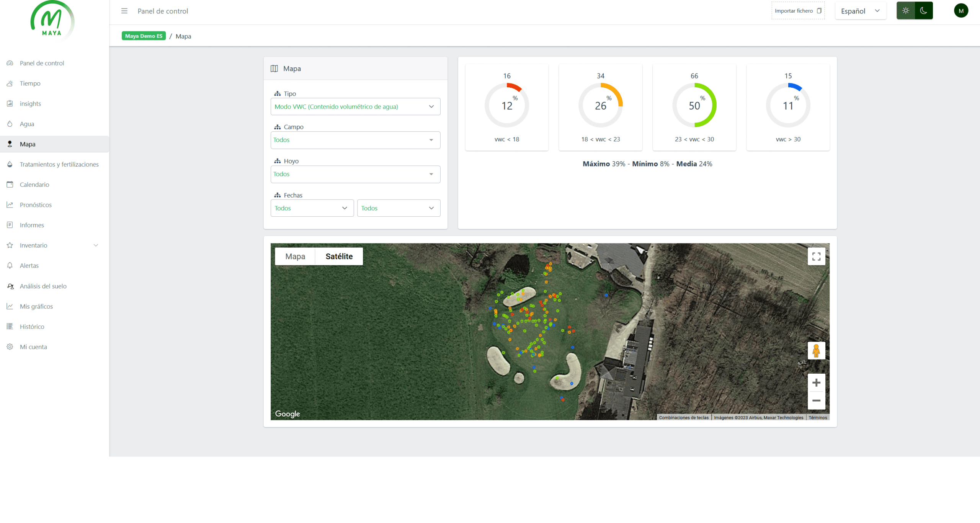Open Combinaciones de teclas shortcuts
The width and height of the screenshot is (980, 523).
pos(684,418)
